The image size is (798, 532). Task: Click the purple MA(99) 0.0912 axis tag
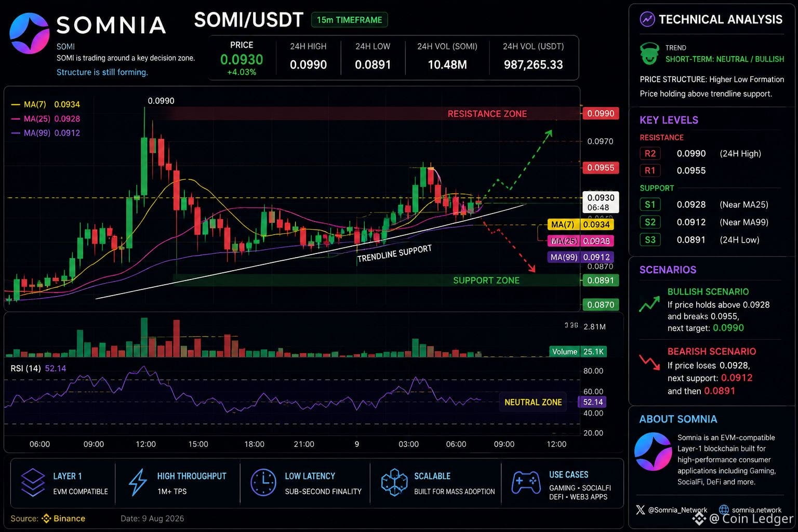(581, 257)
